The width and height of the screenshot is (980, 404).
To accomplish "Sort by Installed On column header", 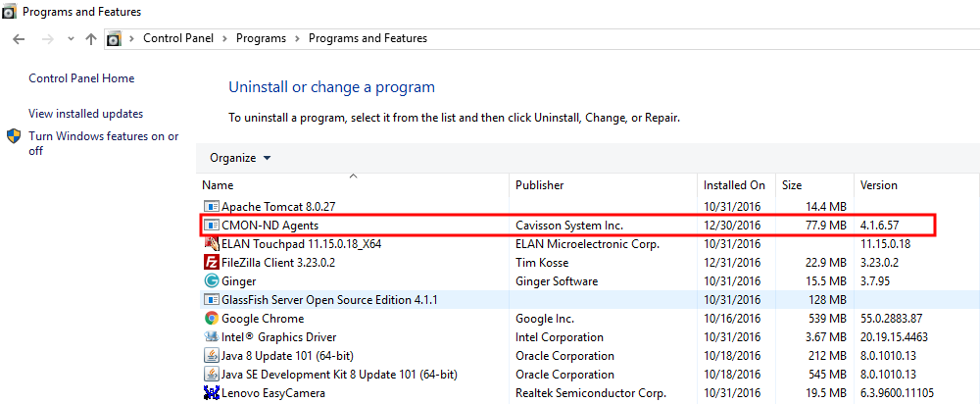I will tap(734, 185).
